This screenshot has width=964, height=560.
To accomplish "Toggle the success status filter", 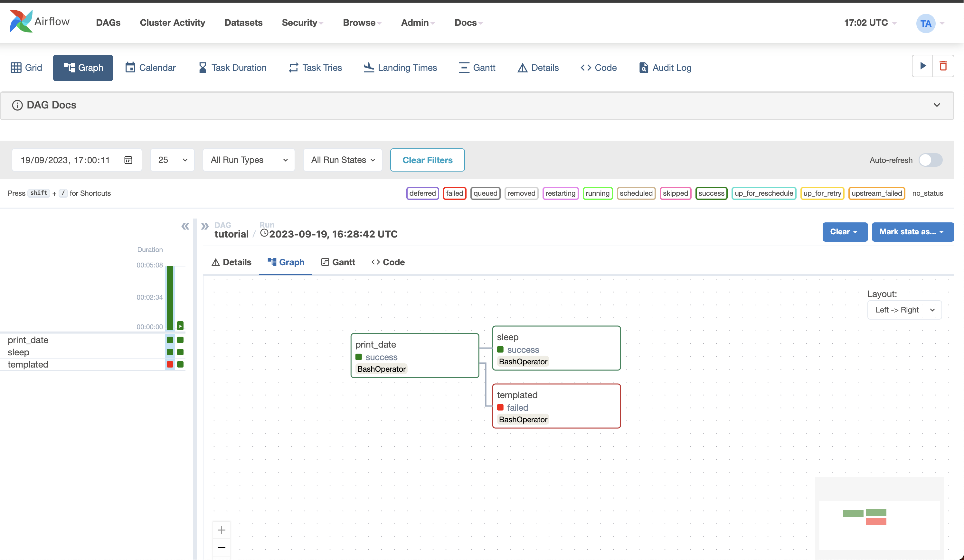I will 711,193.
